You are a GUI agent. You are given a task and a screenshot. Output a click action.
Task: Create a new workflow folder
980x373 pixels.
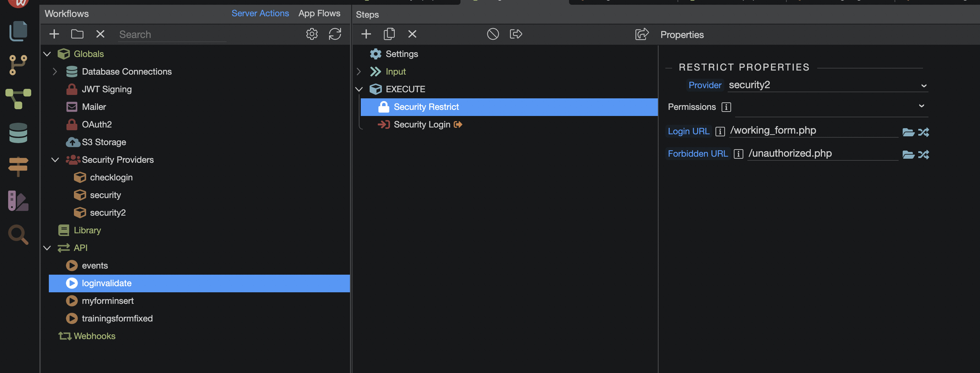[x=77, y=34]
